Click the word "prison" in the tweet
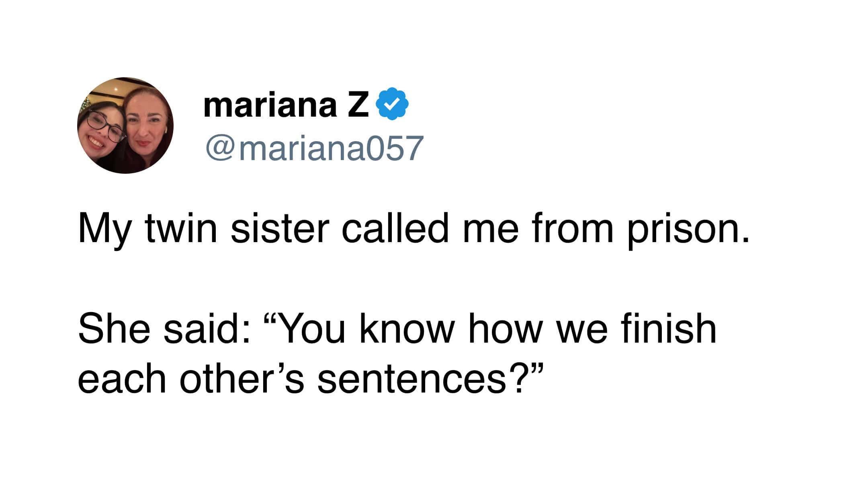 point(683,230)
